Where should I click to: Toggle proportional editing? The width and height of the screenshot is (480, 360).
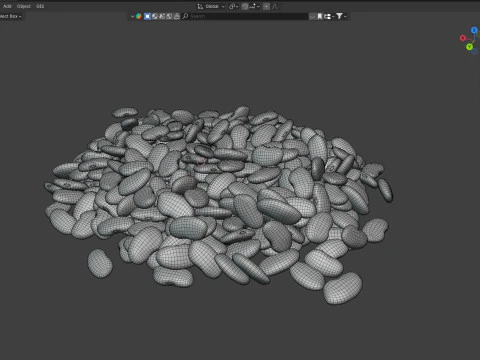click(266, 6)
